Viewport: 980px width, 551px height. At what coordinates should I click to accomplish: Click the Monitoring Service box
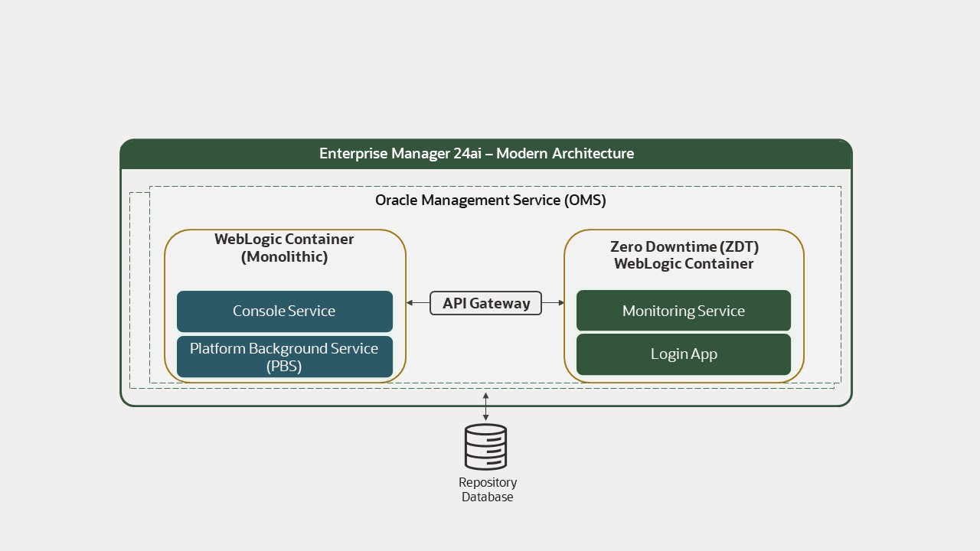coord(684,311)
